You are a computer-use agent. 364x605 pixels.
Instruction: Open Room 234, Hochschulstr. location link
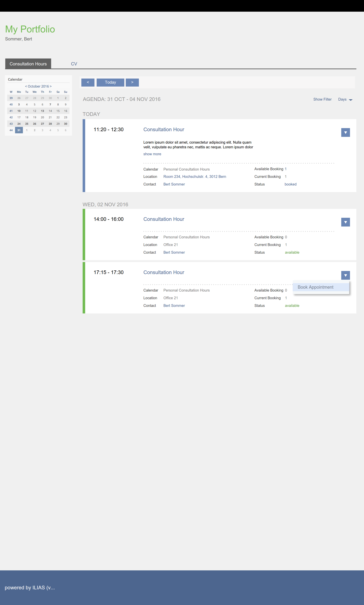click(x=195, y=177)
